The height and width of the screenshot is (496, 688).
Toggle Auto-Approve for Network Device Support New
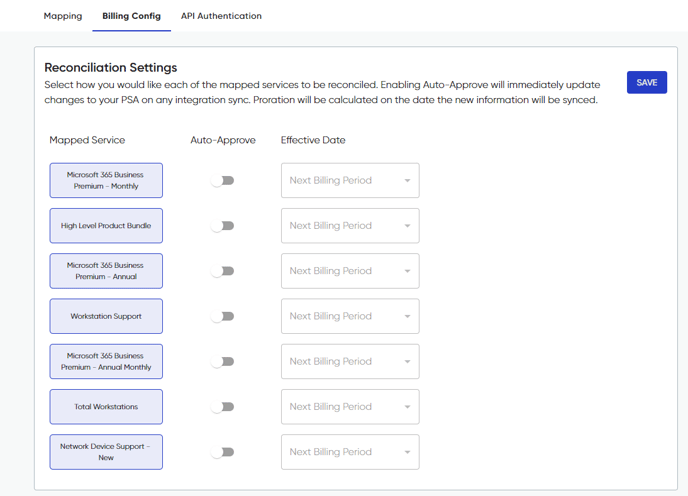222,452
